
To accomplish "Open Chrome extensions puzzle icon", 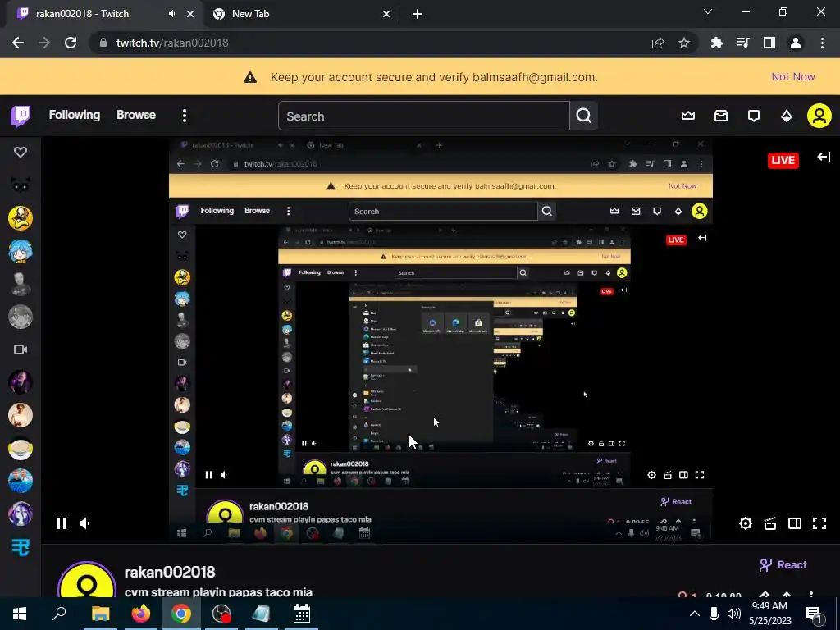I will tap(716, 43).
